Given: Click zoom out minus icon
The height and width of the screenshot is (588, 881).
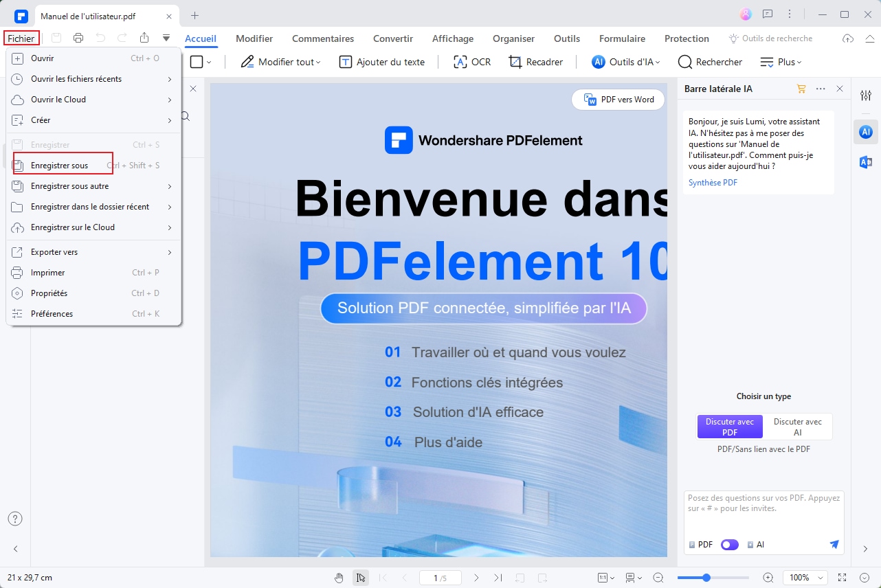Looking at the screenshot, I should tap(658, 578).
